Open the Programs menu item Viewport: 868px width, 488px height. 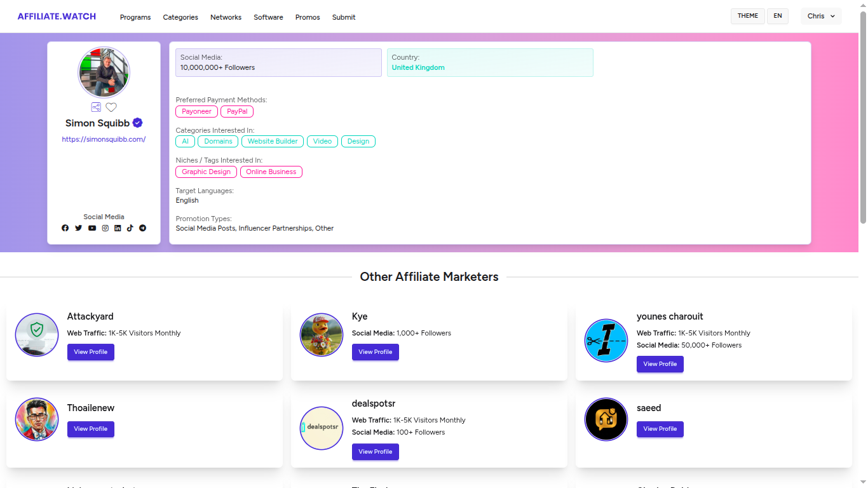tap(135, 17)
